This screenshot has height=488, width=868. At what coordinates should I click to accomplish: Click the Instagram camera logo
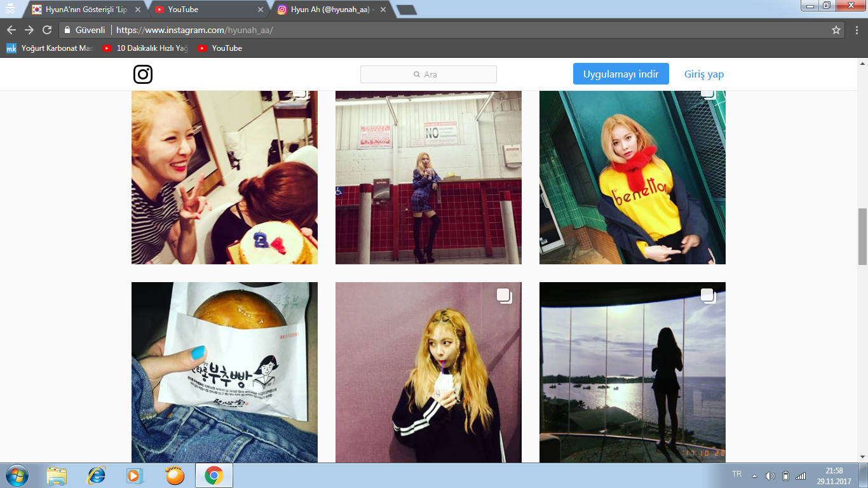(143, 74)
